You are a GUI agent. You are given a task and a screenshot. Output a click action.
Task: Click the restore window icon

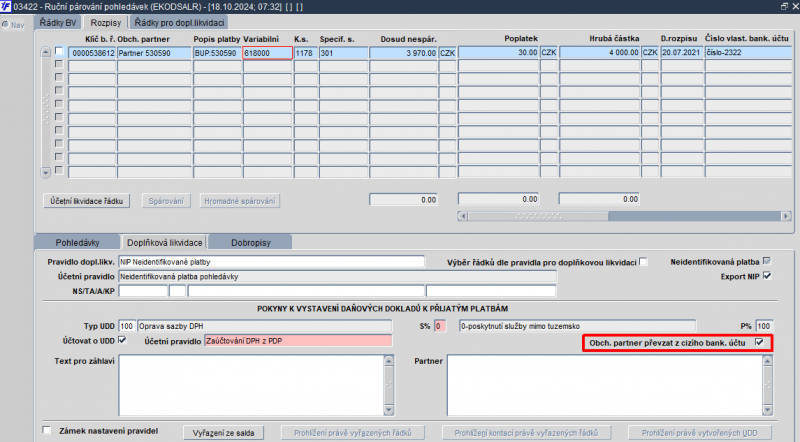[784, 6]
